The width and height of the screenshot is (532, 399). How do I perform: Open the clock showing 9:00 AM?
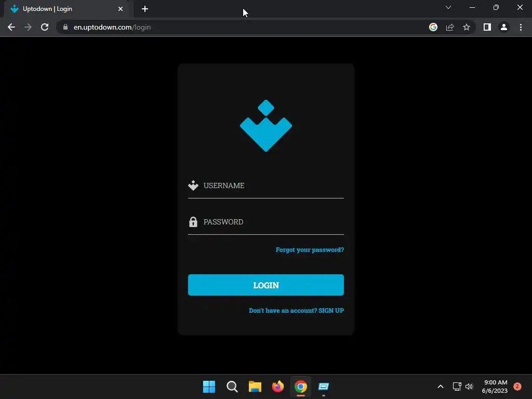[x=495, y=387]
